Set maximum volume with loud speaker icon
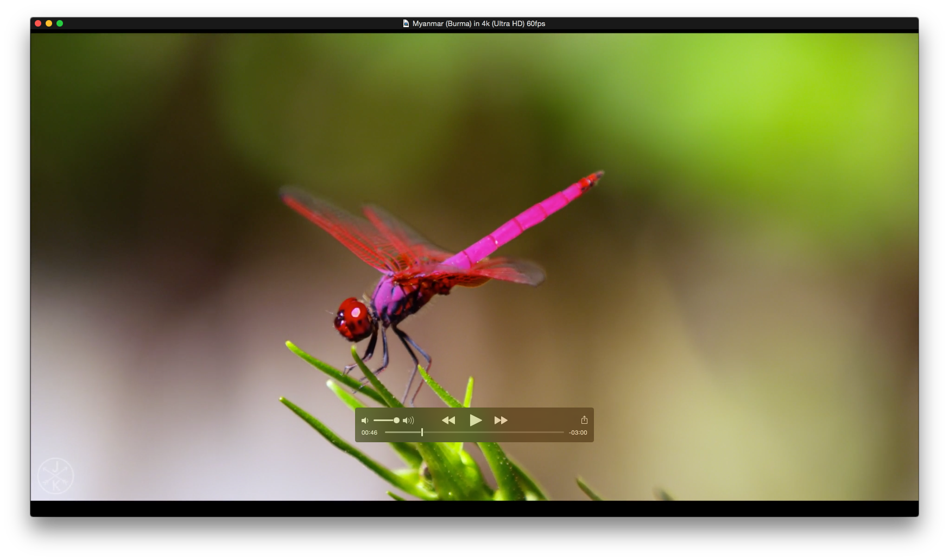This screenshot has width=949, height=560. (x=408, y=421)
